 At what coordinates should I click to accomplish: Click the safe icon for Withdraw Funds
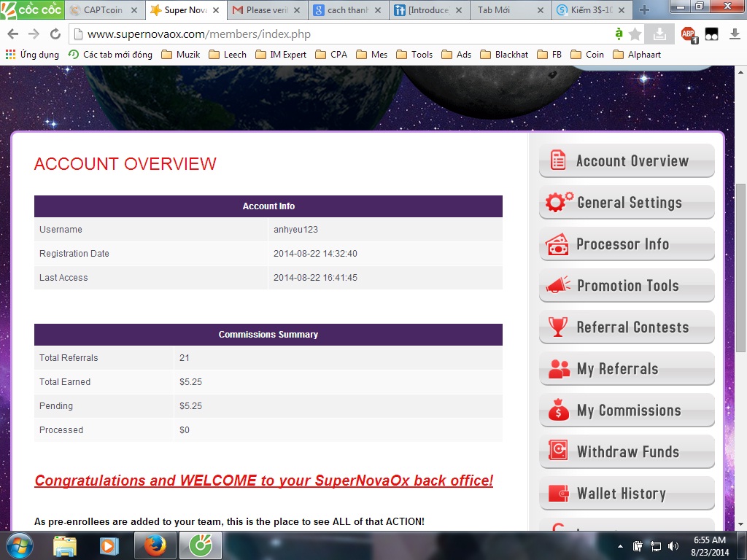tap(558, 451)
